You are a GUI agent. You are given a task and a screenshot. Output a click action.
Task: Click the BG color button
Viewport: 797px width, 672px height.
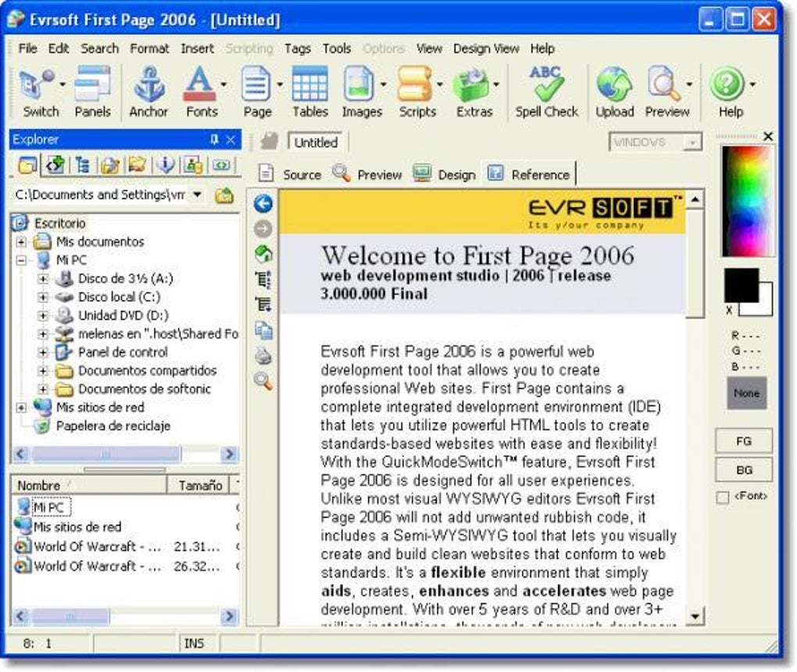[744, 470]
